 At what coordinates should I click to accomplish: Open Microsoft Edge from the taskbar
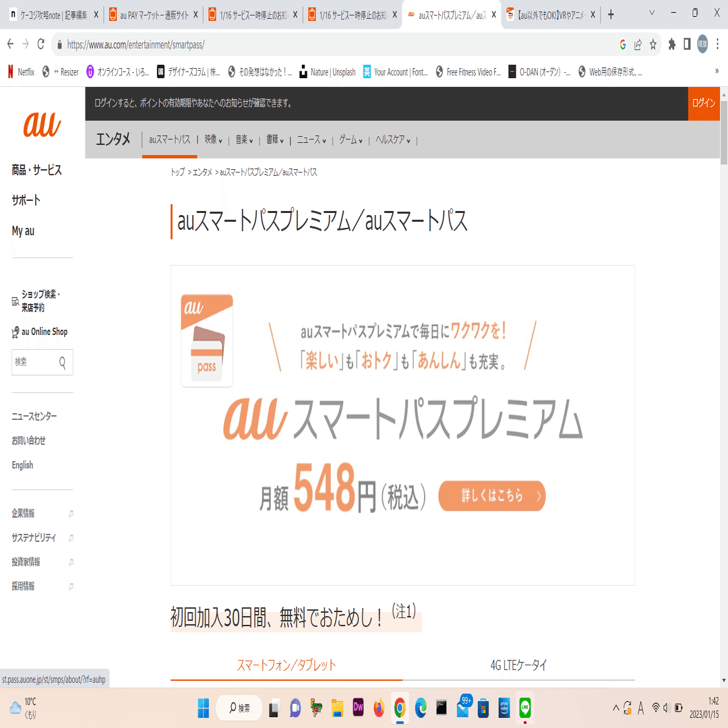pos(421,708)
